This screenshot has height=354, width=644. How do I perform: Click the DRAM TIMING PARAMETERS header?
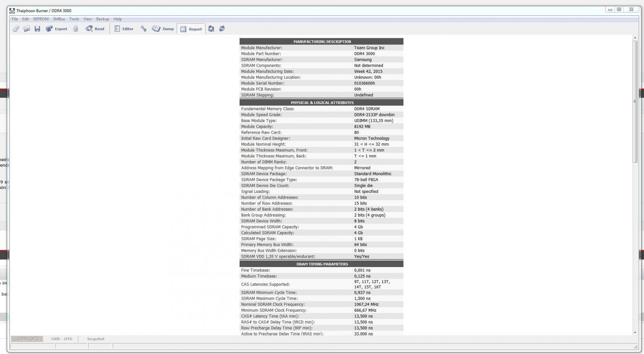click(x=322, y=264)
